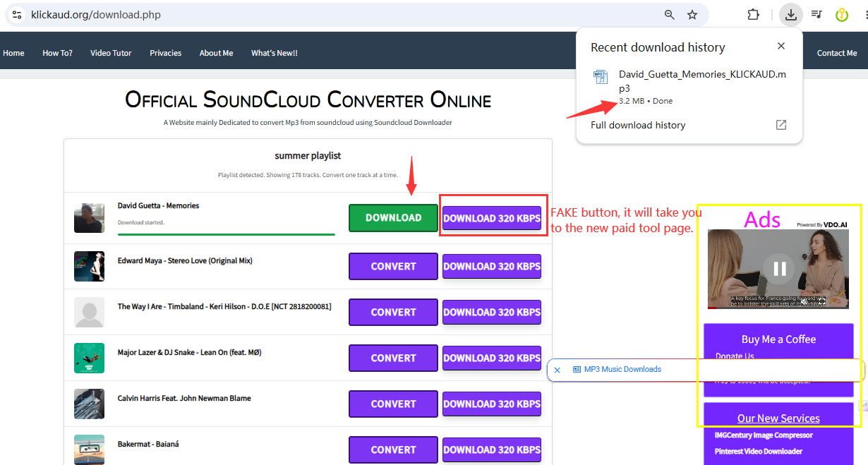This screenshot has height=465, width=868.
Task: Click the David_Guetta_Memories_KLICKAUD.mp3 file name
Action: 702,81
